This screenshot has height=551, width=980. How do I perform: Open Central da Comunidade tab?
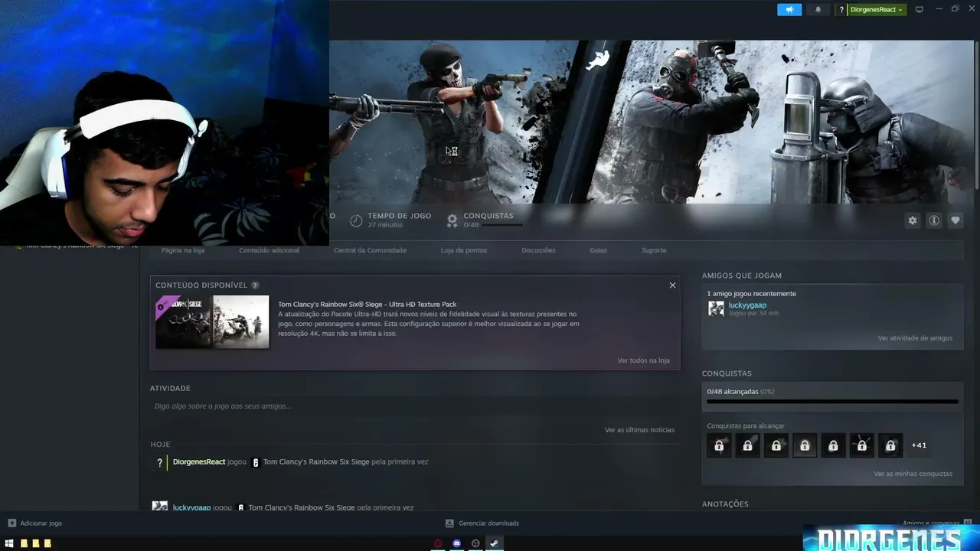pyautogui.click(x=370, y=250)
